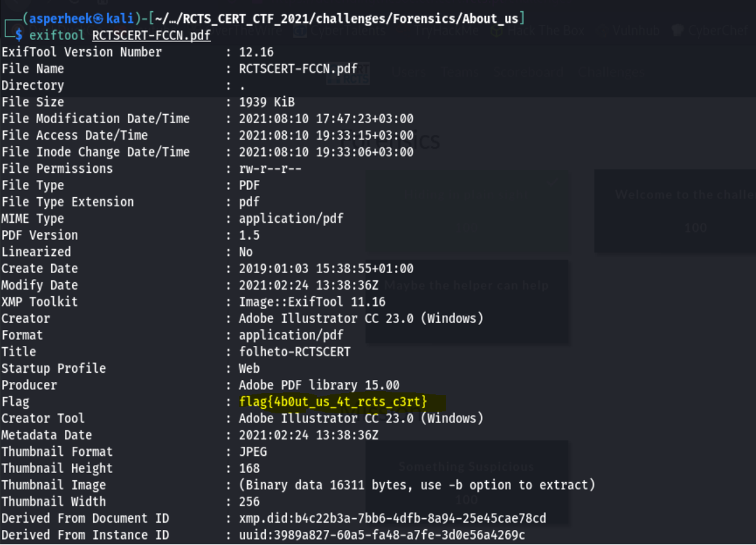Click the 'Producer' field label

(29, 385)
